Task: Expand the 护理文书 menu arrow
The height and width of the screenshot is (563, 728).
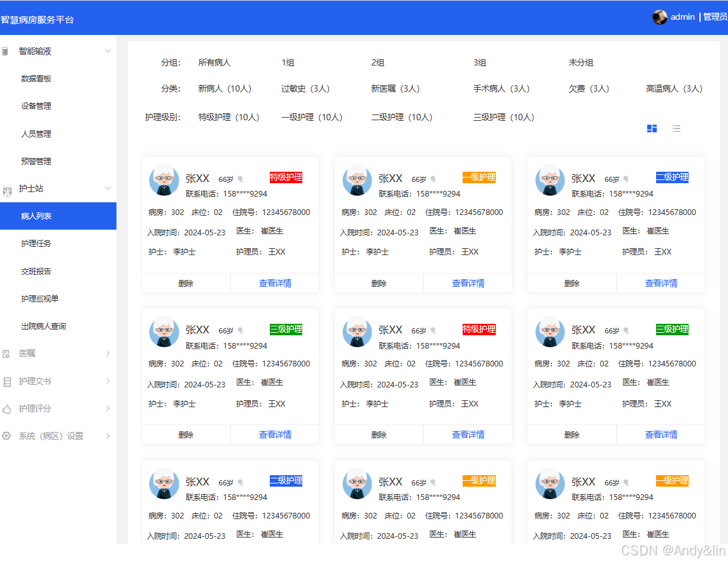Action: tap(108, 381)
